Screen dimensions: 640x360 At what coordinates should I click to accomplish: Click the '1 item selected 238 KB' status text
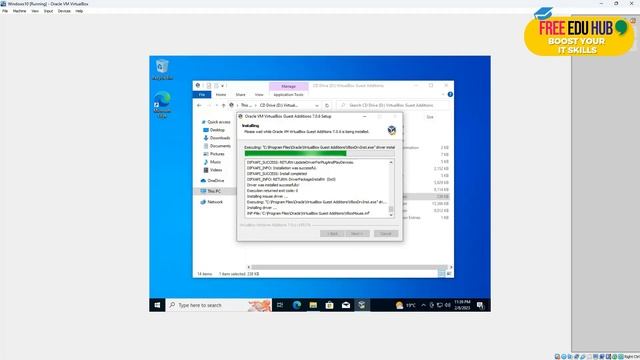point(239,274)
